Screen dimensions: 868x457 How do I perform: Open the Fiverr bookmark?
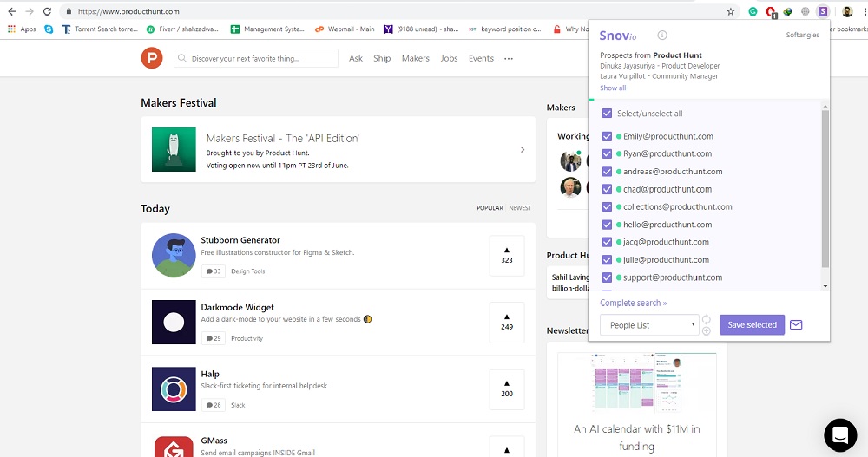click(x=182, y=29)
